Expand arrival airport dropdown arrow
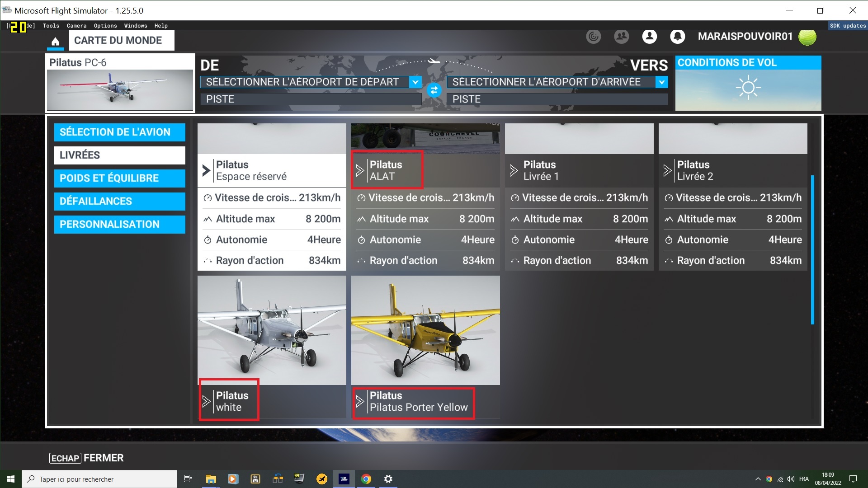The height and width of the screenshot is (488, 868). pyautogui.click(x=661, y=82)
